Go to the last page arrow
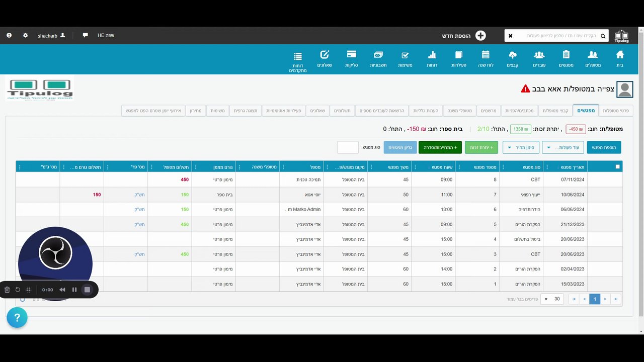 click(x=616, y=299)
